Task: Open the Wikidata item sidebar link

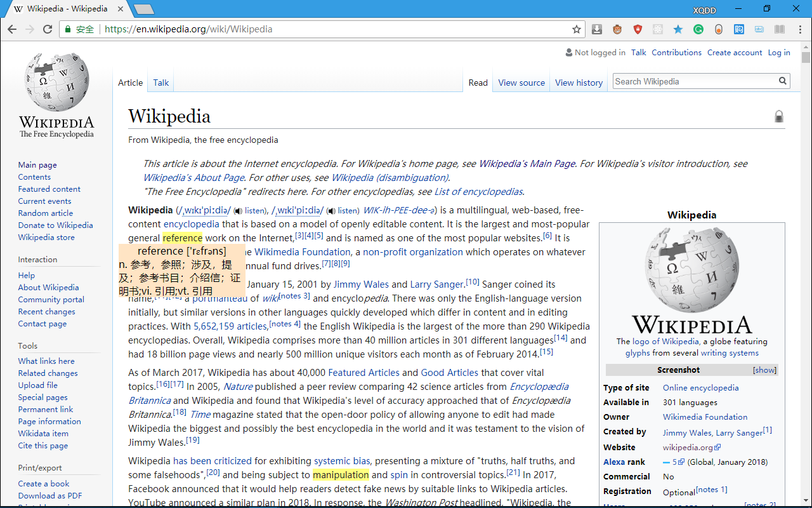Action: tap(43, 434)
